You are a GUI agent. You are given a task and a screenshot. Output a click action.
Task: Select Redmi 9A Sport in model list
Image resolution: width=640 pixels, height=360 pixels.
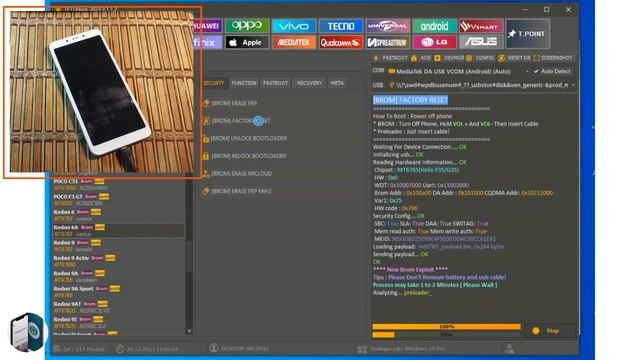pyautogui.click(x=118, y=292)
